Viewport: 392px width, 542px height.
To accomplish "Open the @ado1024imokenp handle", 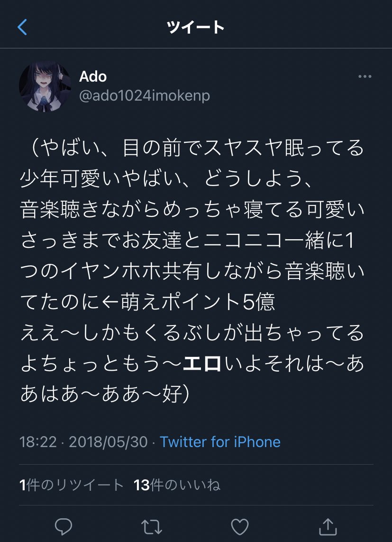I will pyautogui.click(x=145, y=96).
